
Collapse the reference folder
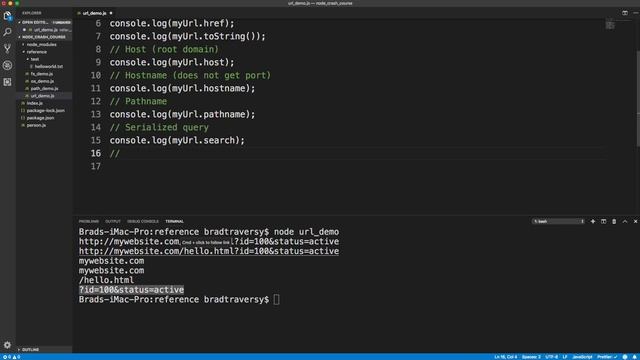pos(37,52)
